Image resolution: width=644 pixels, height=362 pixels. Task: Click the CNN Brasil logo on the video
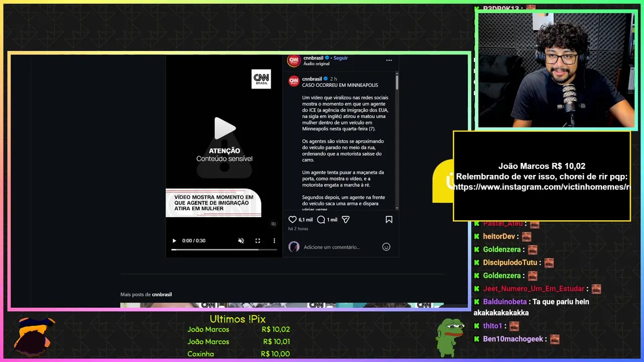tap(261, 79)
